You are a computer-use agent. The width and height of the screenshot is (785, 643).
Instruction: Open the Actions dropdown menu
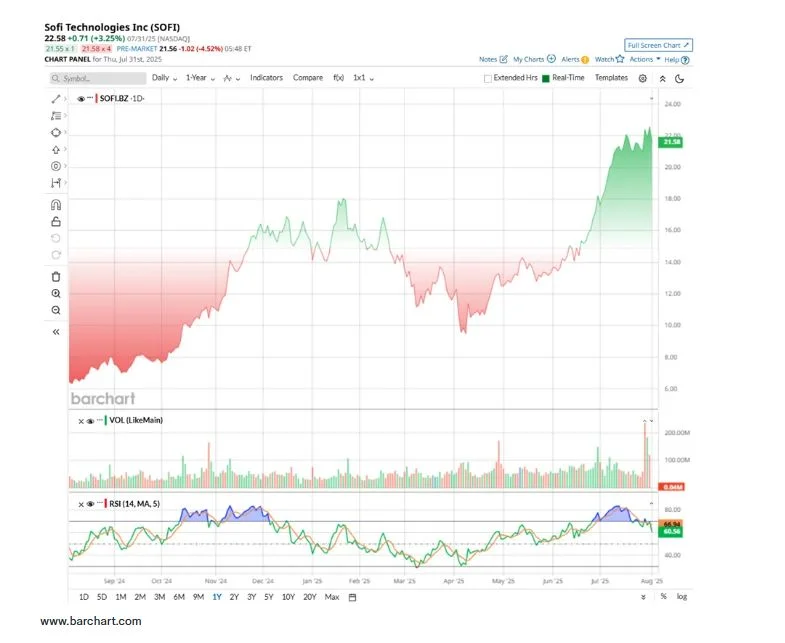point(643,60)
